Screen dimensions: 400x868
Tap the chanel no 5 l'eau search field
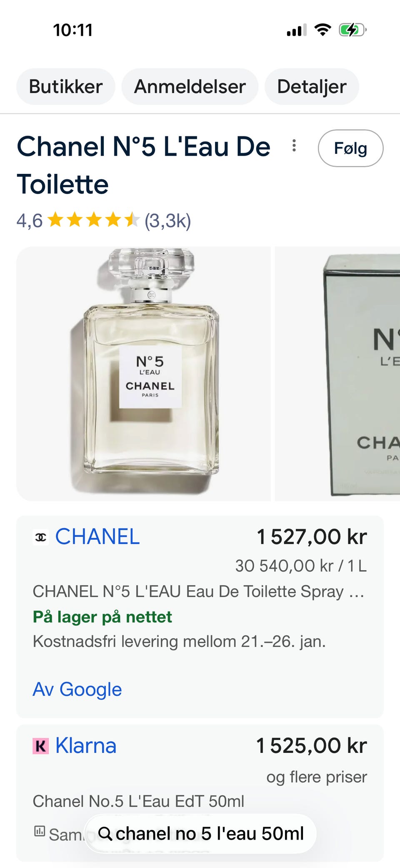point(200,834)
